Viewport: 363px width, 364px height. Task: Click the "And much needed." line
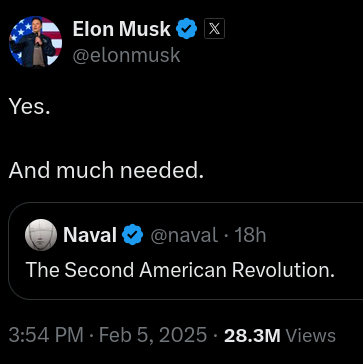[x=106, y=171]
